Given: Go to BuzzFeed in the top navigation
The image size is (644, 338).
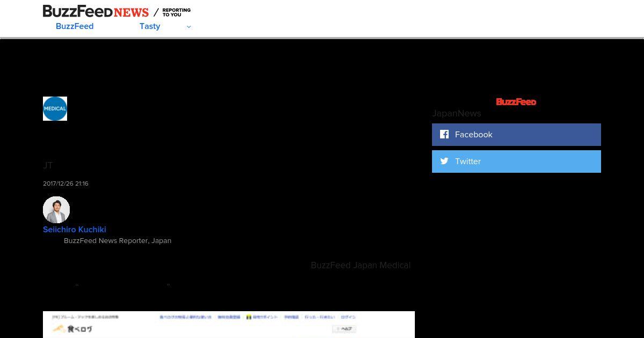Looking at the screenshot, I should pos(75,26).
